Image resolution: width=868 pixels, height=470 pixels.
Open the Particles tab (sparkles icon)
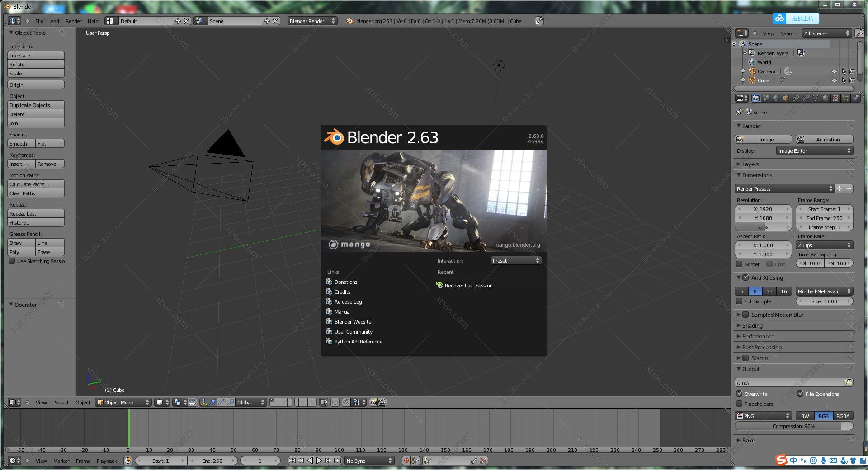coord(845,98)
